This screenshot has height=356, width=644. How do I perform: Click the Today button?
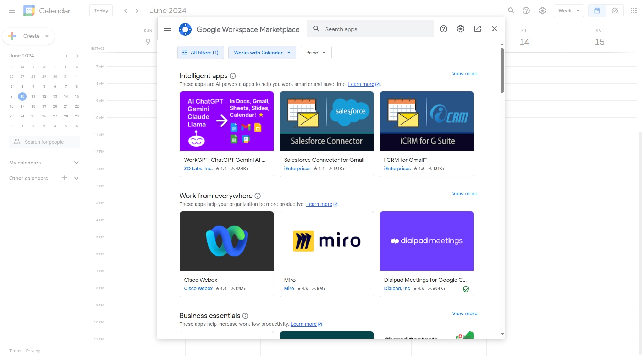(x=101, y=11)
